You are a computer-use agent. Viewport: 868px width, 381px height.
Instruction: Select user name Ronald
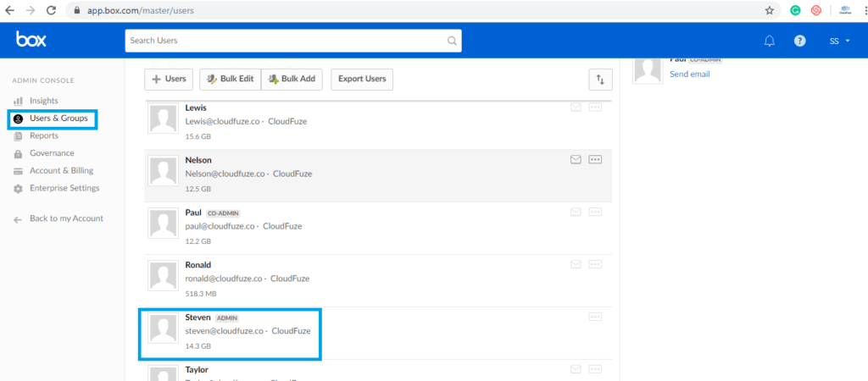pos(198,265)
